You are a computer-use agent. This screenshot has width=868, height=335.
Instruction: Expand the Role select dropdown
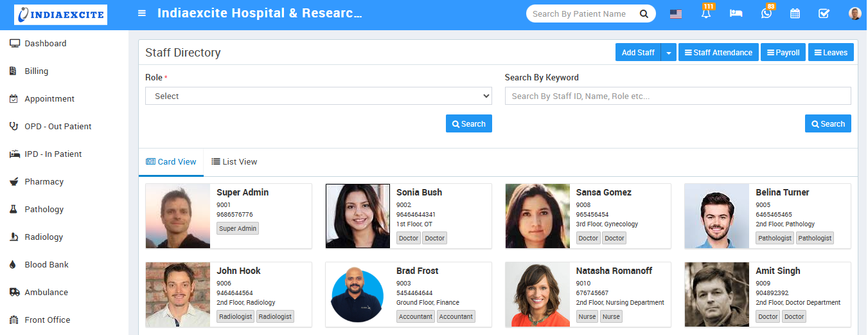pyautogui.click(x=318, y=96)
